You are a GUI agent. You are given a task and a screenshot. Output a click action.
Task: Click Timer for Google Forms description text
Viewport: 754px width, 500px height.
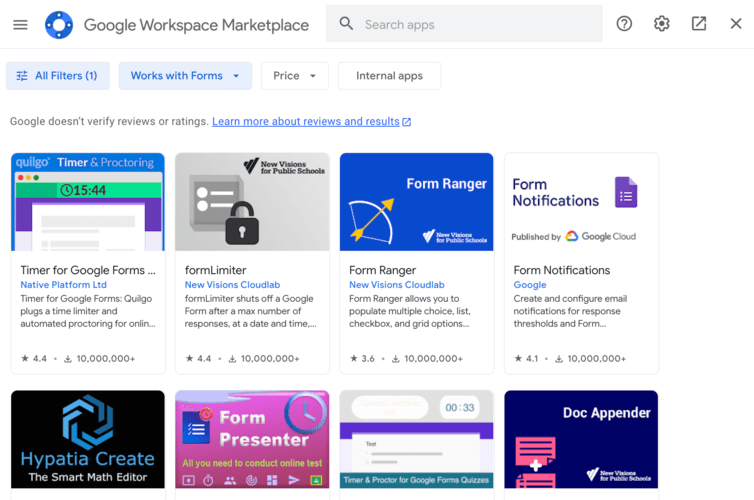coord(88,311)
